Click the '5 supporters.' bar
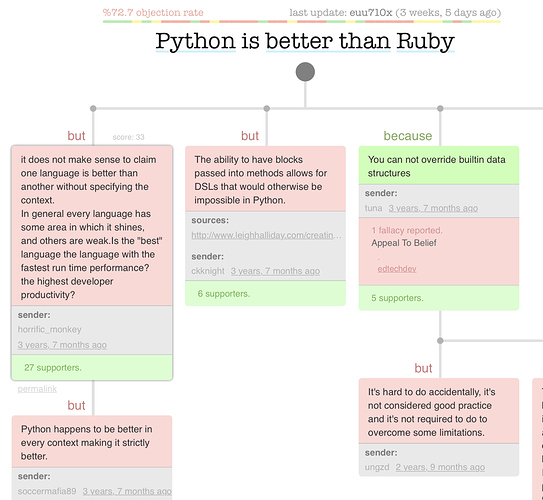Image resolution: width=543 pixels, height=500 pixels. coord(439,298)
